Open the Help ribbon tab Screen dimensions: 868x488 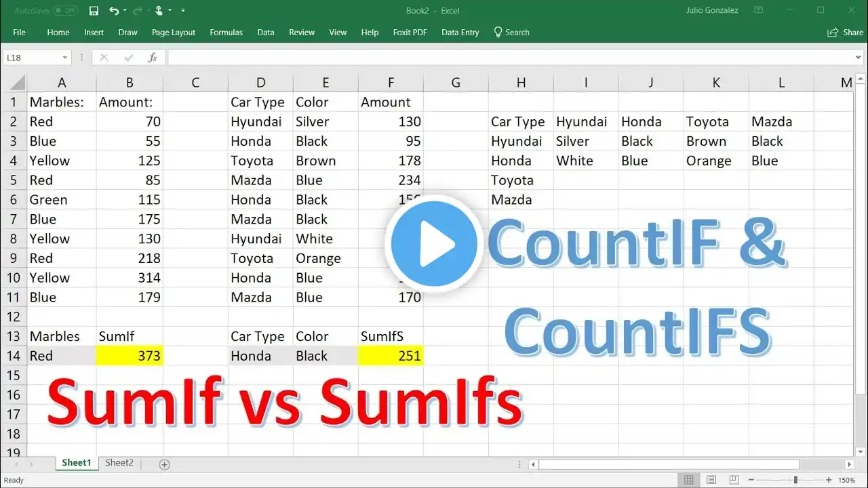tap(370, 33)
